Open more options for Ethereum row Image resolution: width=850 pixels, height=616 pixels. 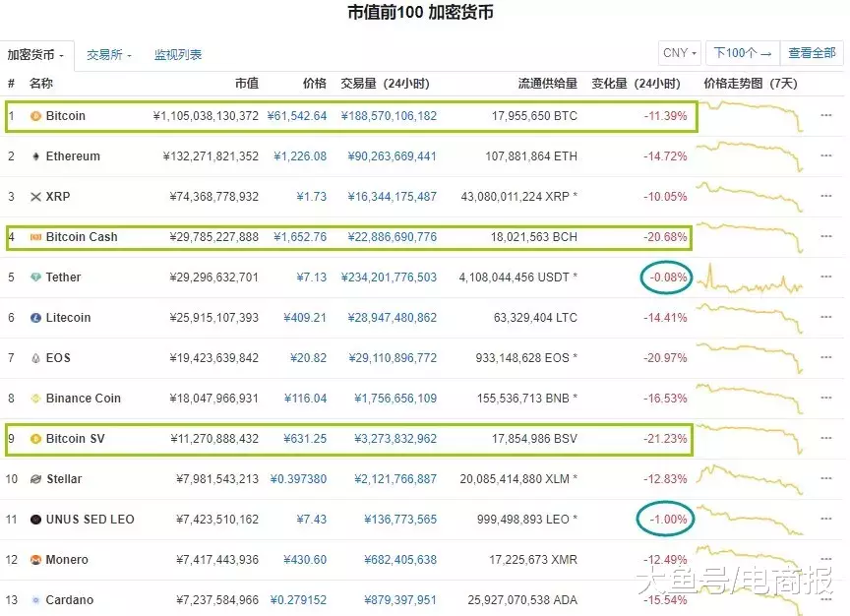826,155
